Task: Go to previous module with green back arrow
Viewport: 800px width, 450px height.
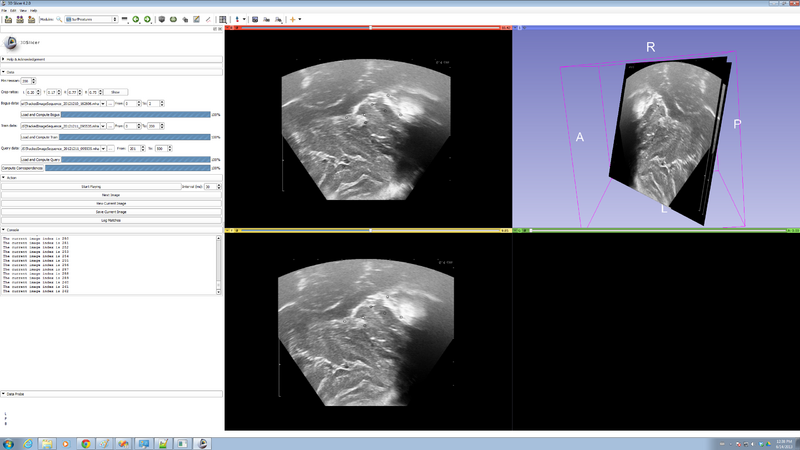Action: pos(136,19)
